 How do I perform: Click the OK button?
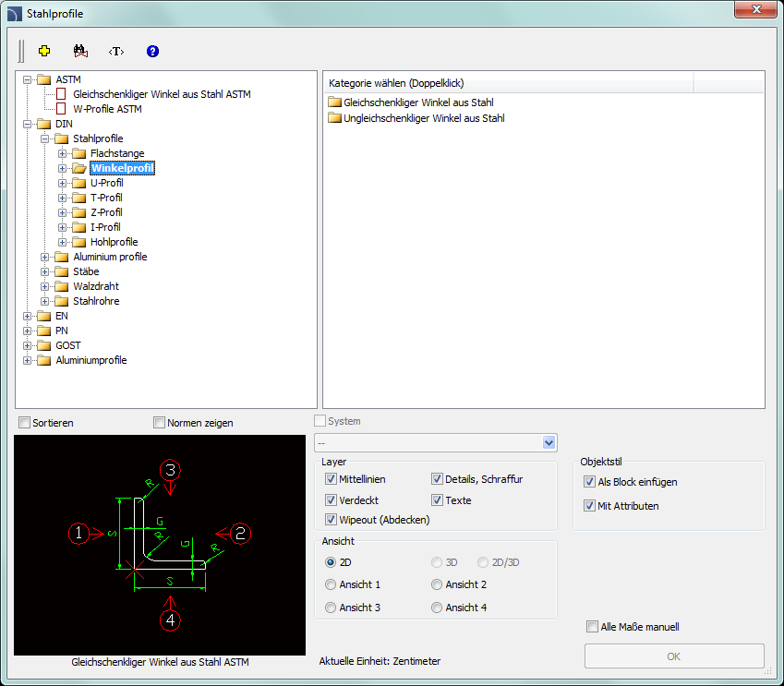pos(673,656)
